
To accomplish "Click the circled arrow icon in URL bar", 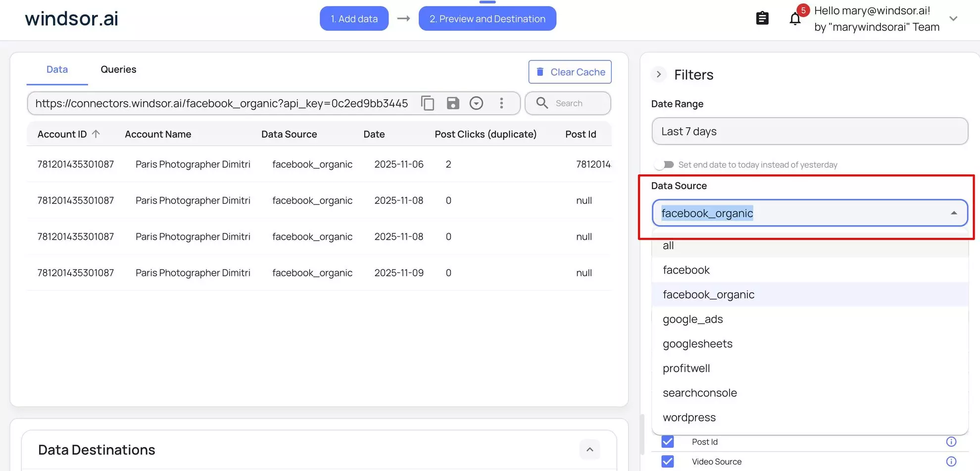I will [x=476, y=103].
